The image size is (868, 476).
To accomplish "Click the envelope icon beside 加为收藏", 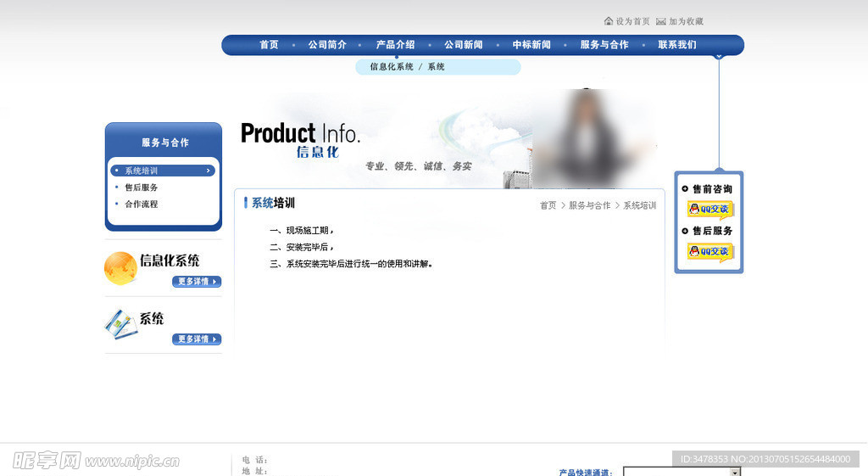I will [x=661, y=21].
